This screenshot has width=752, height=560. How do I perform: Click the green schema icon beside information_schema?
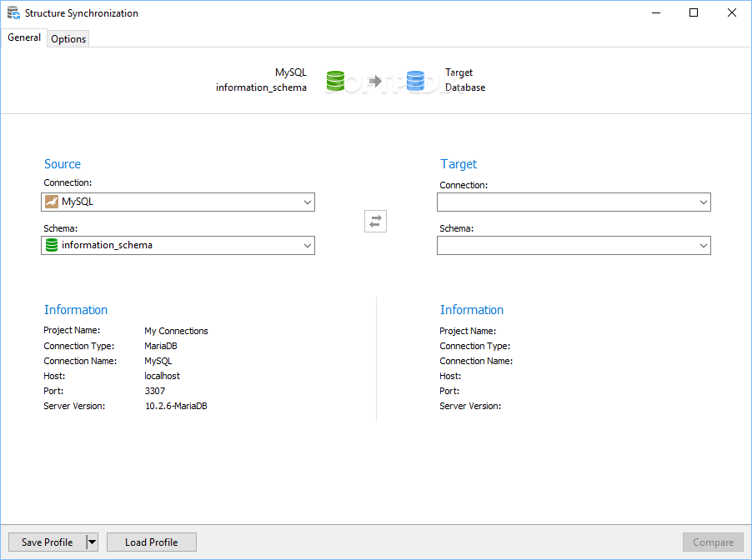[52, 245]
